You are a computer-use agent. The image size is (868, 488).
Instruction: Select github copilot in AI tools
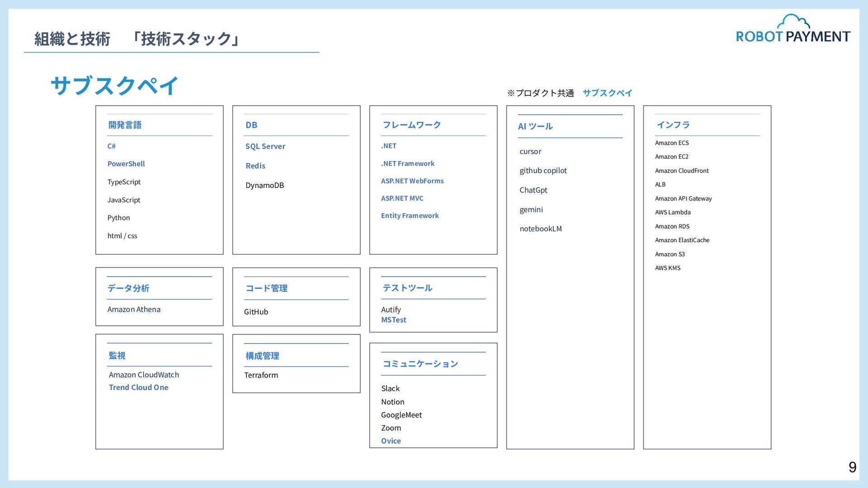coord(542,171)
